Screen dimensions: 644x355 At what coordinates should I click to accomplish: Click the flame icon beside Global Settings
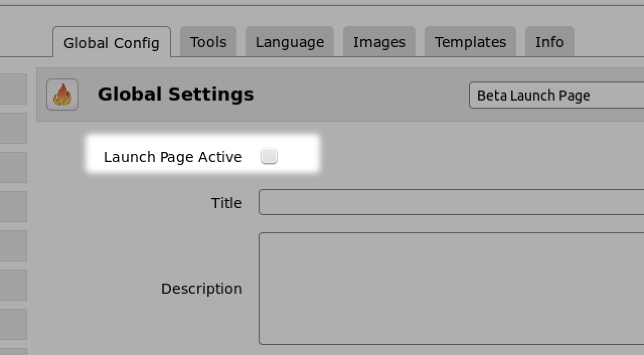point(62,95)
